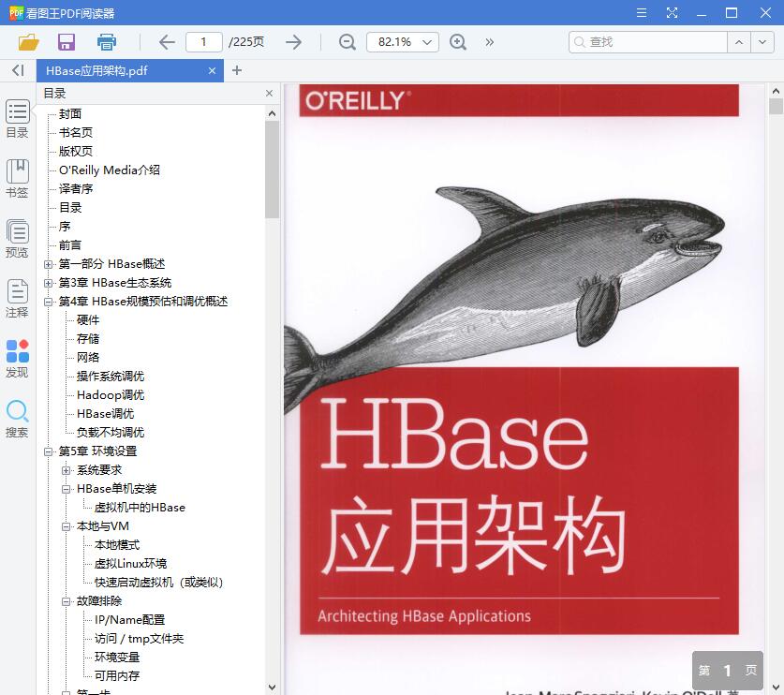Go to HBase调优 section
The width and height of the screenshot is (784, 695).
click(106, 414)
